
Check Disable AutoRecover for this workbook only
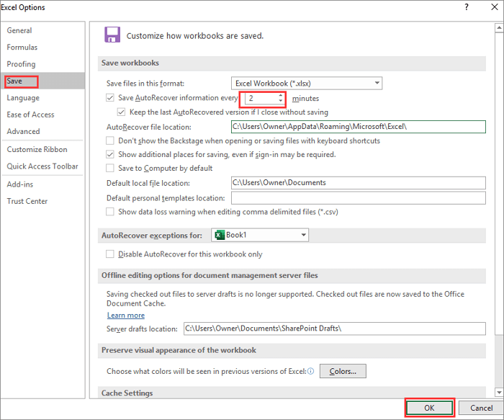click(x=110, y=254)
